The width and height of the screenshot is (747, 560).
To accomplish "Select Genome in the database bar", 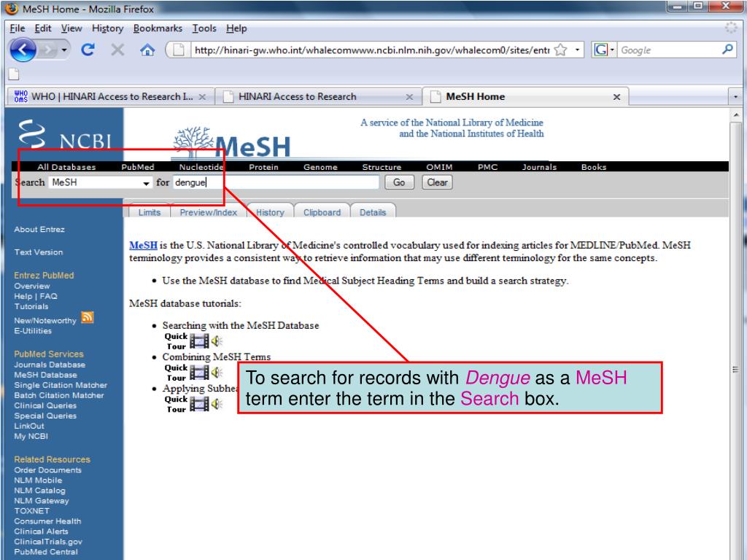I will click(320, 167).
